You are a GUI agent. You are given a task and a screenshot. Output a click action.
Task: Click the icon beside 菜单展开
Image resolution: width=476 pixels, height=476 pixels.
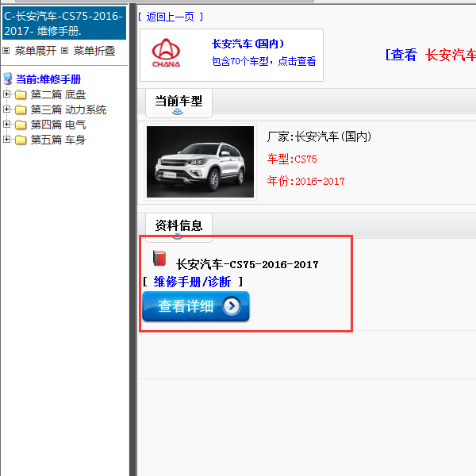6,51
